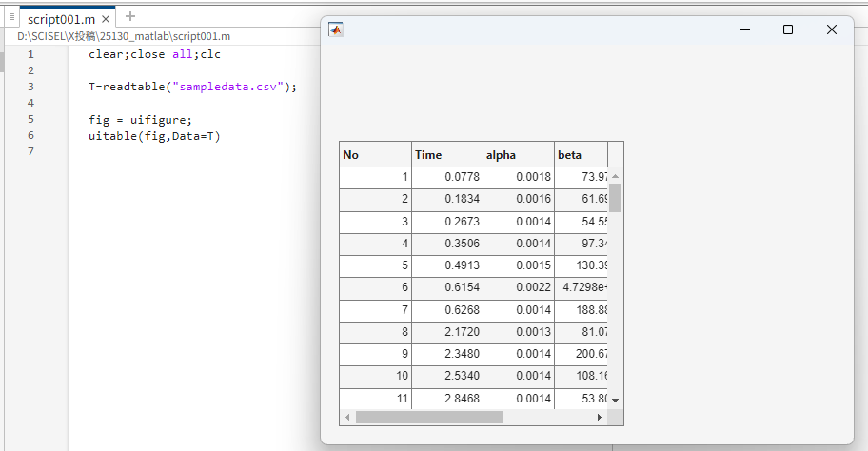Image resolution: width=868 pixels, height=451 pixels.
Task: Minimize the uifigure window
Action: (744, 29)
